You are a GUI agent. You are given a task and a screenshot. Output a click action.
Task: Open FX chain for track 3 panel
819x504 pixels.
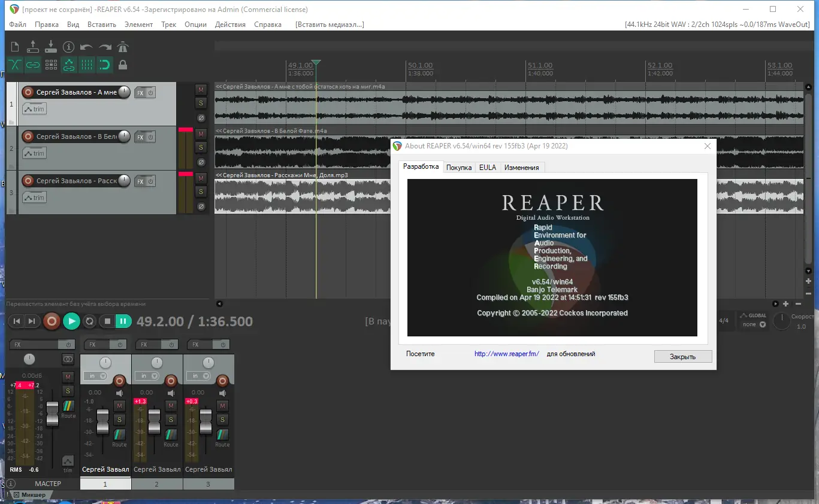tap(140, 181)
